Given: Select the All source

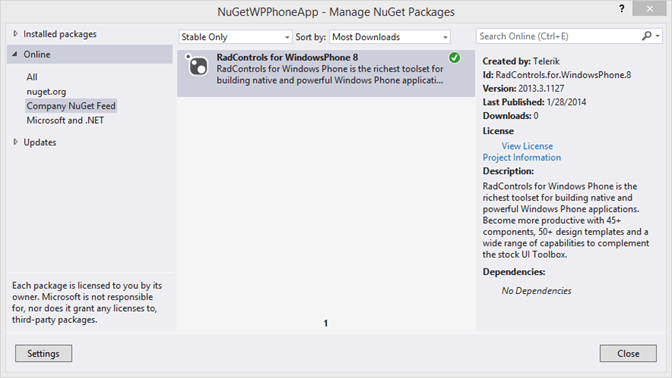Looking at the screenshot, I should (x=32, y=77).
